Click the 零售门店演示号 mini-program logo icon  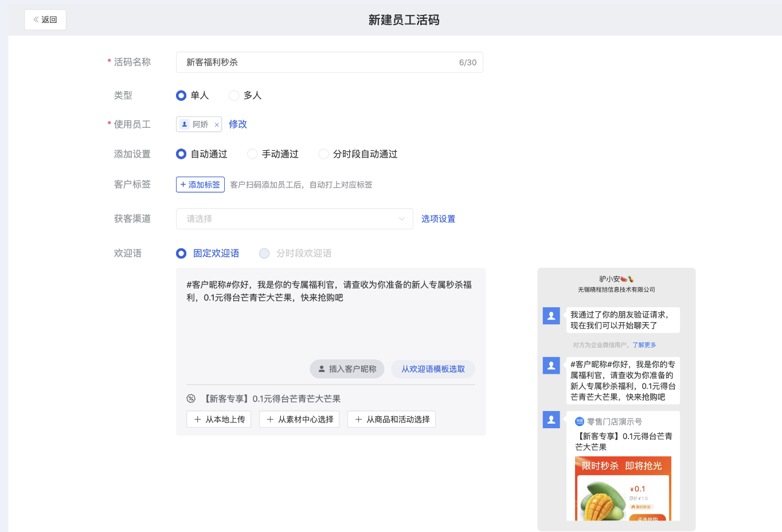580,421
